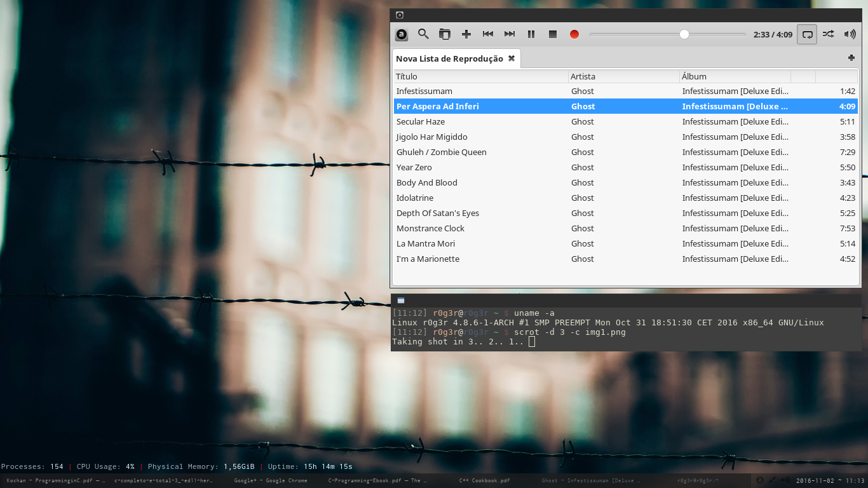Image resolution: width=868 pixels, height=488 pixels.
Task: Pause the current song
Action: (x=531, y=34)
